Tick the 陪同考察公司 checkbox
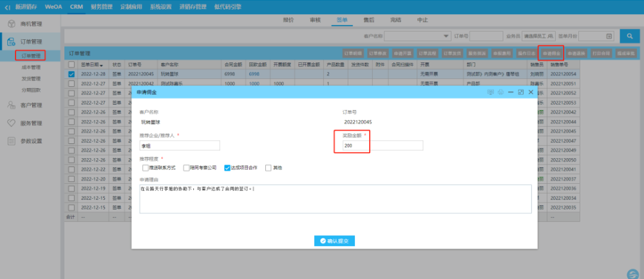The width and height of the screenshot is (644, 279). click(186, 168)
